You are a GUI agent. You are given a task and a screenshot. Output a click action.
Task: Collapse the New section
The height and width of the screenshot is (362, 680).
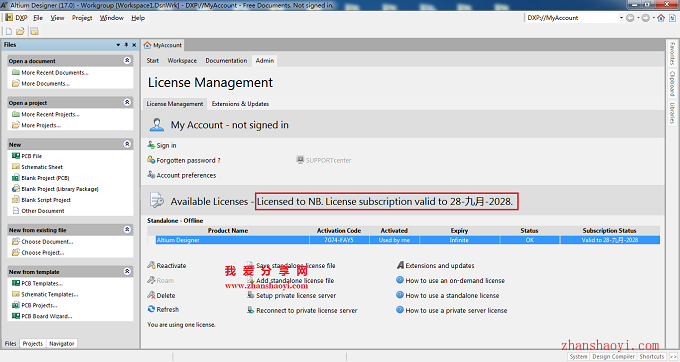tap(127, 143)
